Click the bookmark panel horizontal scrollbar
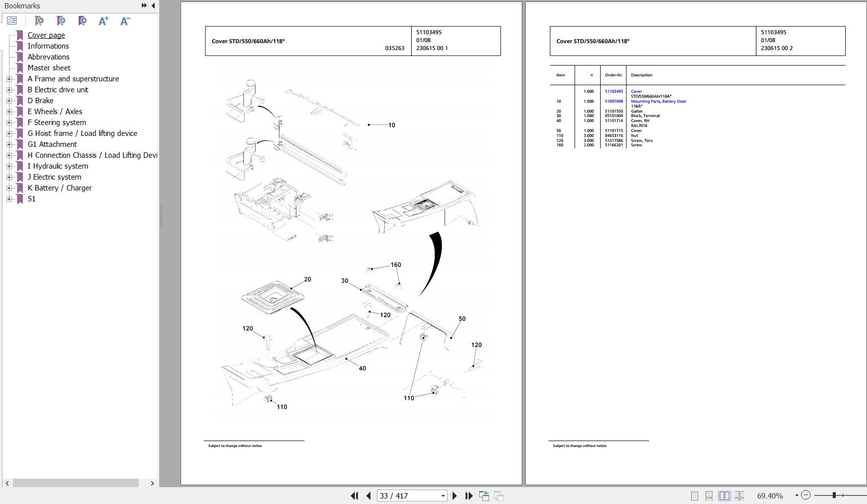This screenshot has width=867, height=504. click(75, 483)
